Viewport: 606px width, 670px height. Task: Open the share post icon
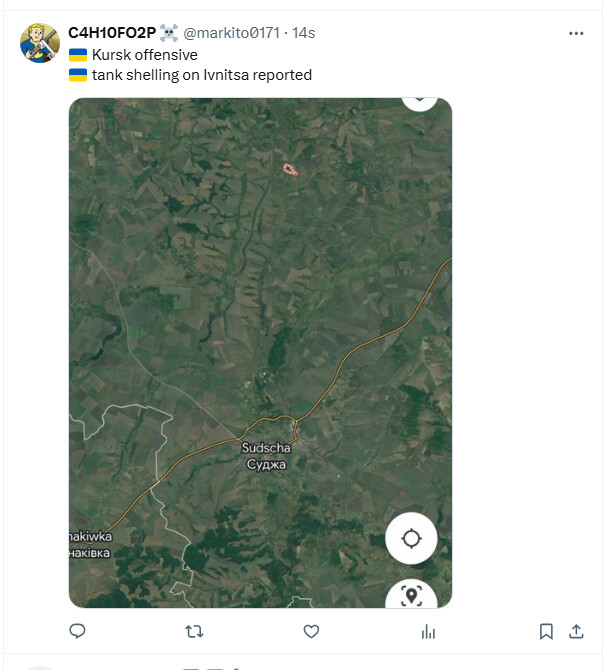(576, 631)
